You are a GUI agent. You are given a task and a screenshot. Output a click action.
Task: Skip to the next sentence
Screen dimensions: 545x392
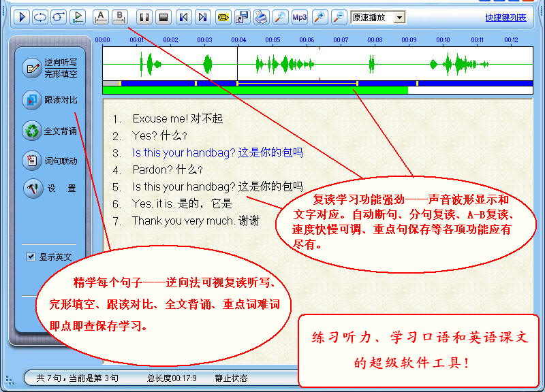pos(202,17)
